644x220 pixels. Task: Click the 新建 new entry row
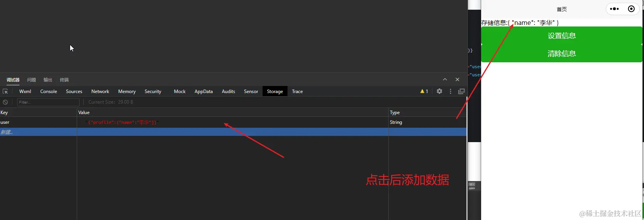click(233, 132)
